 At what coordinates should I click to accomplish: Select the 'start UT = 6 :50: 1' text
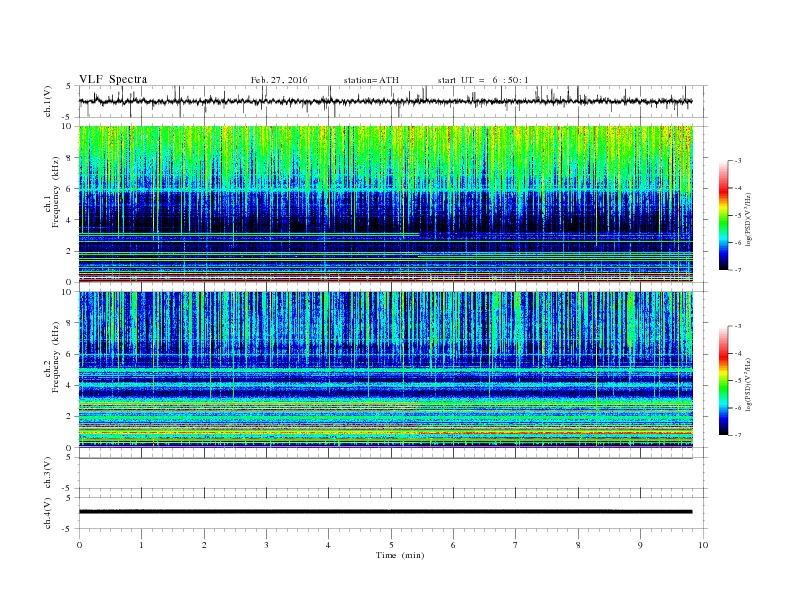pos(483,80)
